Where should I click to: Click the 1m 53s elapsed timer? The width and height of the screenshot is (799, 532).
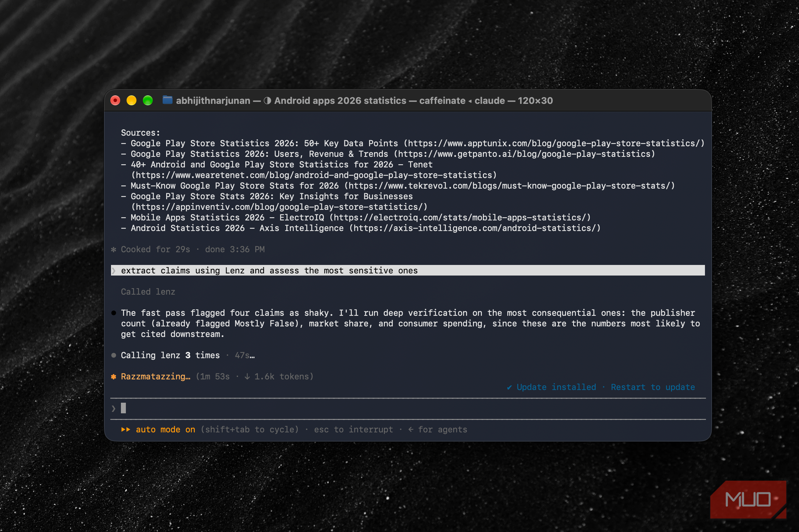coord(215,377)
